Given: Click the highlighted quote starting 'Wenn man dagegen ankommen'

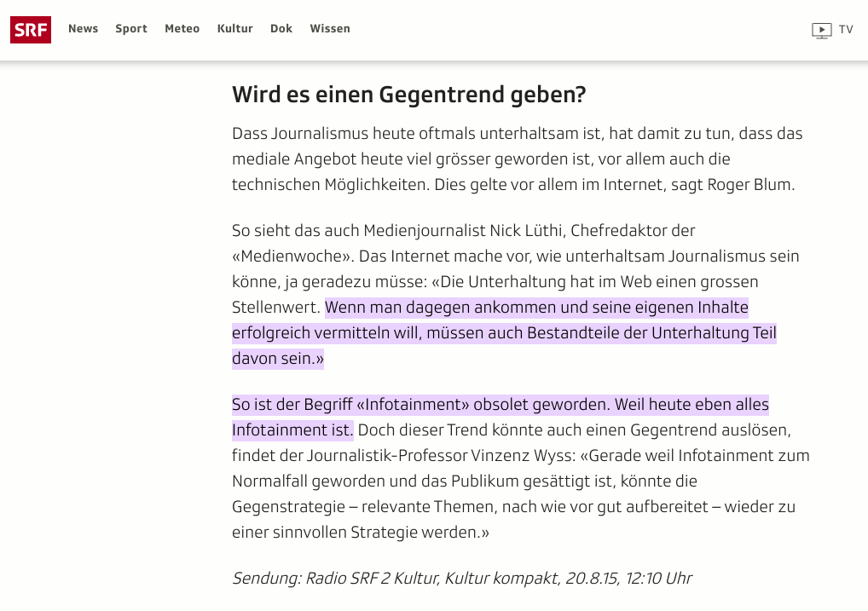Looking at the screenshot, I should [535, 308].
